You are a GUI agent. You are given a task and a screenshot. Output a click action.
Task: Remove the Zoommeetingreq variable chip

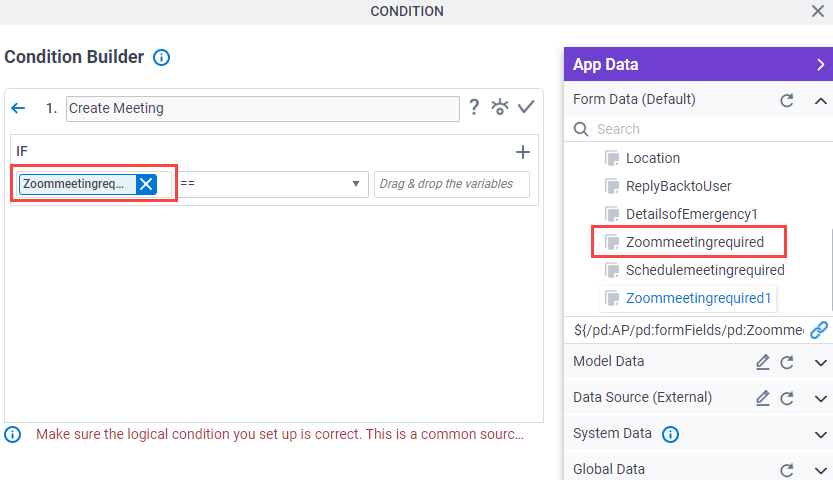(x=146, y=184)
